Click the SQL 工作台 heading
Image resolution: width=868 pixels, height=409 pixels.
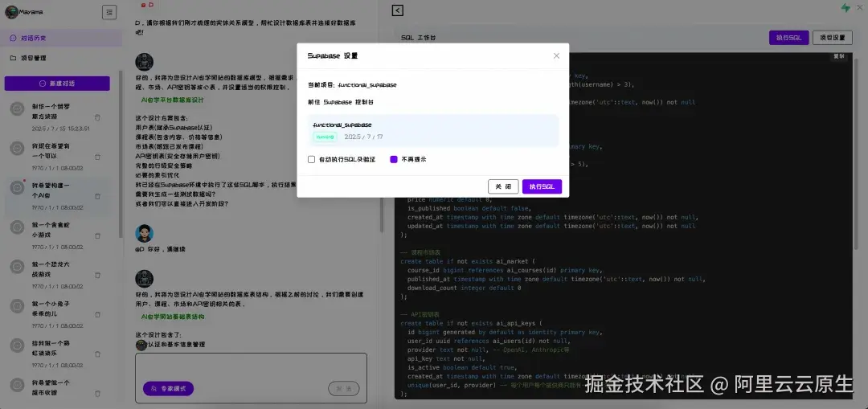tap(418, 38)
